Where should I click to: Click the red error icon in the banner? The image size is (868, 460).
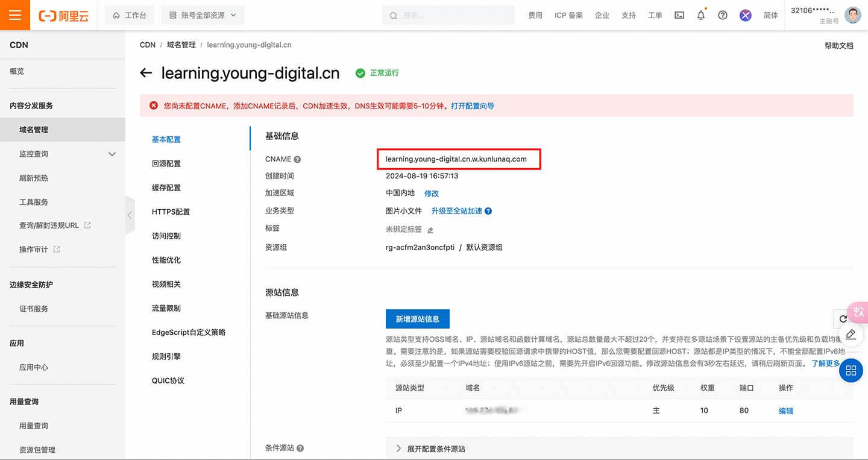point(154,106)
